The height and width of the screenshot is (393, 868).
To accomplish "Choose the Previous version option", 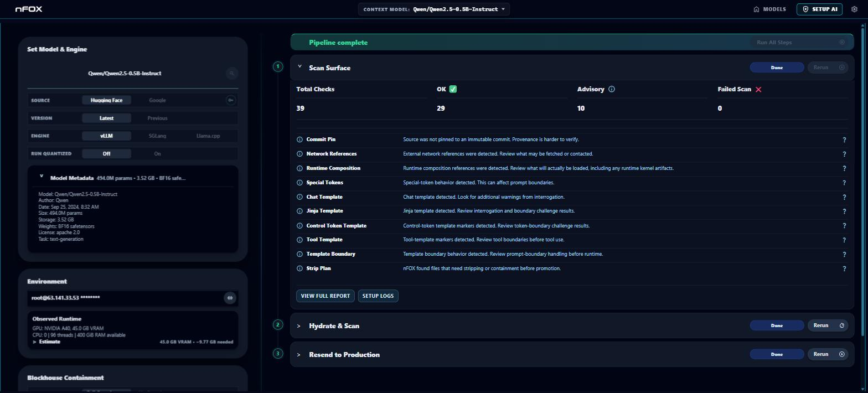I will [157, 118].
